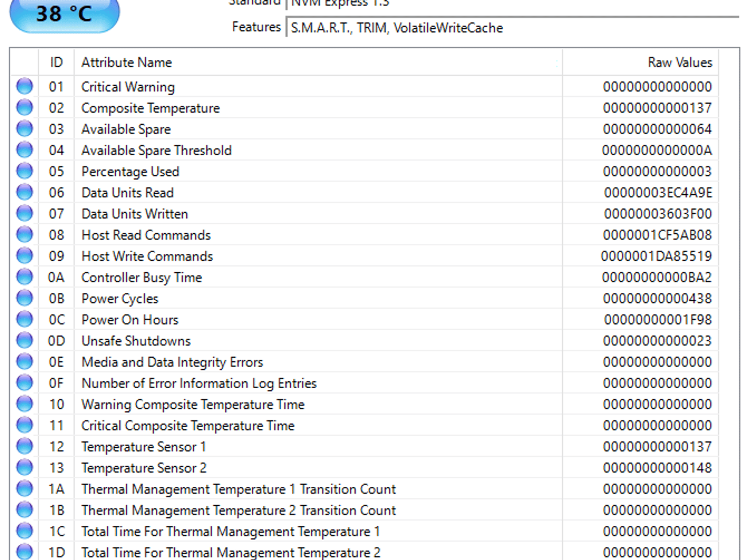Click raw value 0000000000148
The image size is (747, 560).
coord(657,467)
